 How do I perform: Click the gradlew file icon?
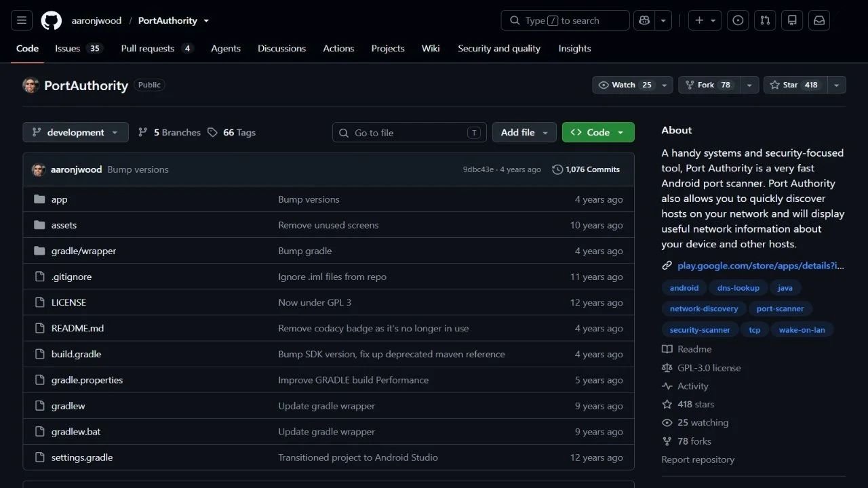click(x=39, y=405)
